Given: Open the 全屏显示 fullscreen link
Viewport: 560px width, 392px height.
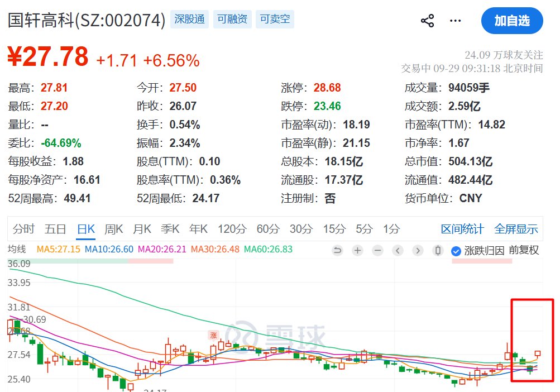Looking at the screenshot, I should tap(516, 229).
